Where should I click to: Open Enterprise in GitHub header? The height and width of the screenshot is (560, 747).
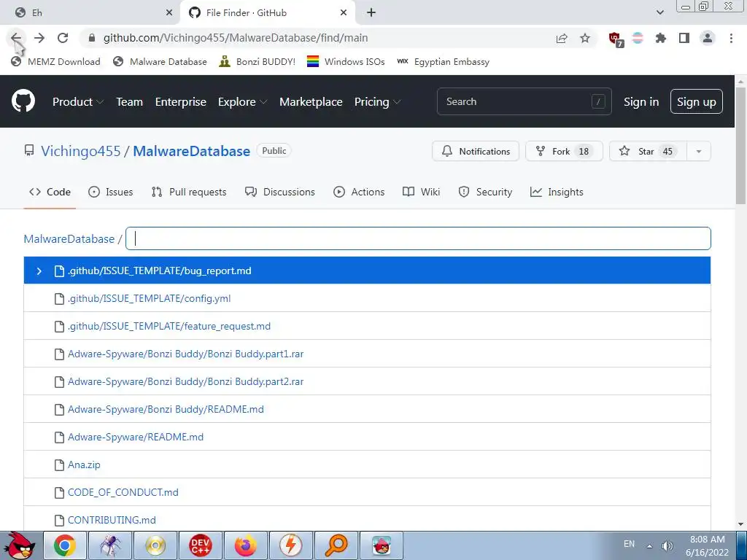(181, 102)
